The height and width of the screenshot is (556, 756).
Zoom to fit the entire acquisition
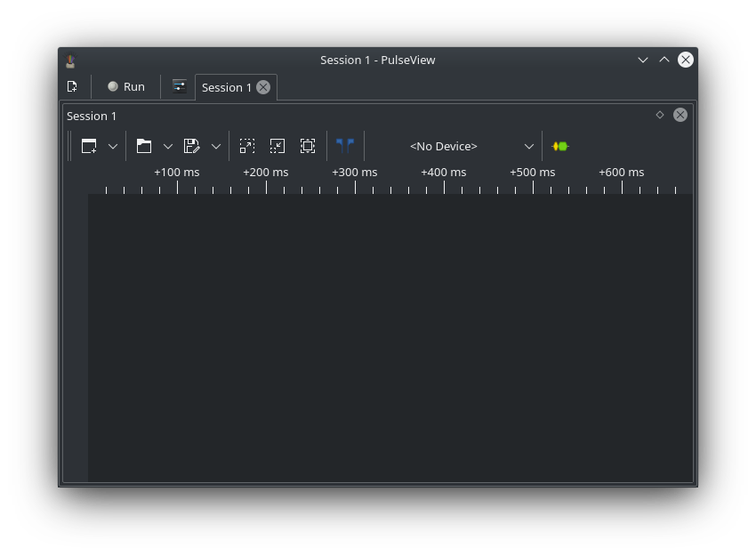(x=308, y=146)
